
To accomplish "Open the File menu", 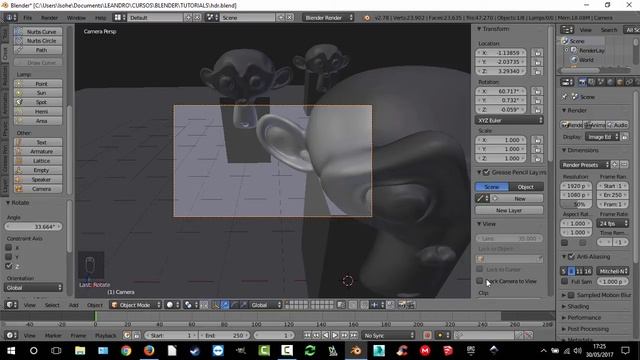I will [27, 18].
